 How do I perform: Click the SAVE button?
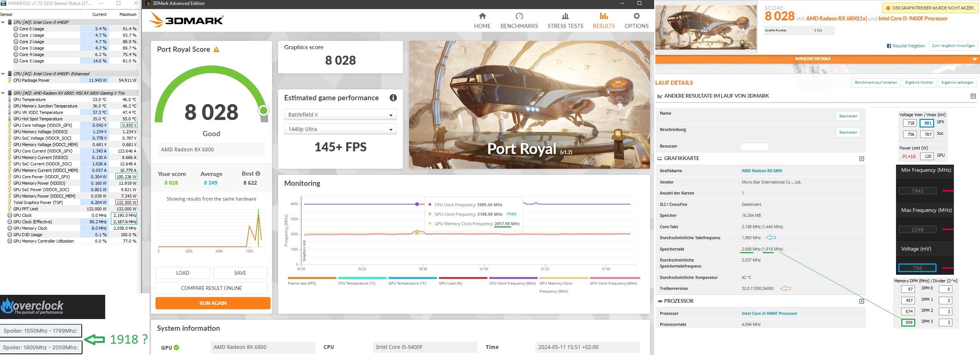(240, 273)
